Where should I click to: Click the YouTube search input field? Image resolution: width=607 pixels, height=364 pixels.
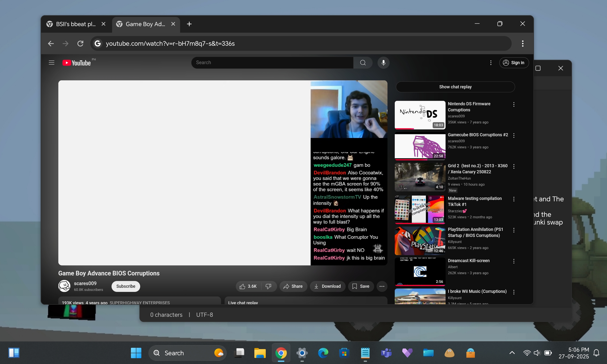point(272,62)
